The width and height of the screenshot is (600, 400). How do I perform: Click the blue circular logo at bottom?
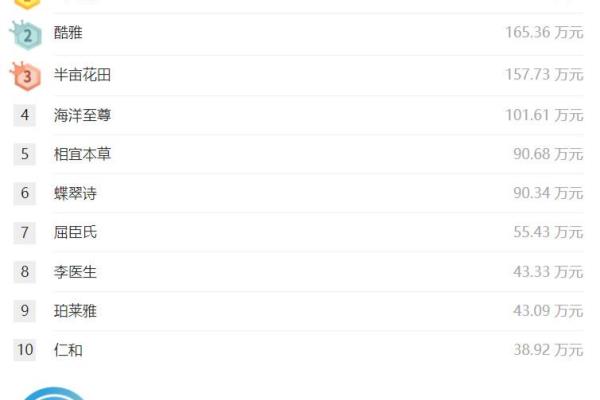point(54,393)
